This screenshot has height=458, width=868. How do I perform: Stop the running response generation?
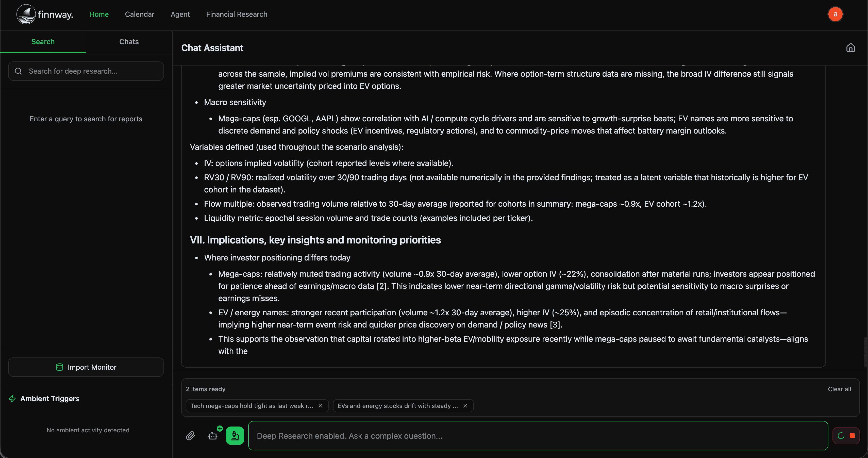pos(852,436)
